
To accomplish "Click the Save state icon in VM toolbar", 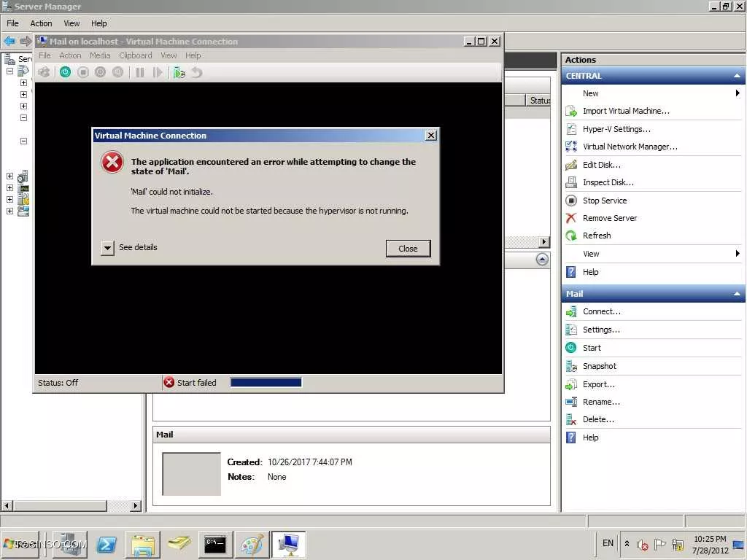I will (117, 72).
